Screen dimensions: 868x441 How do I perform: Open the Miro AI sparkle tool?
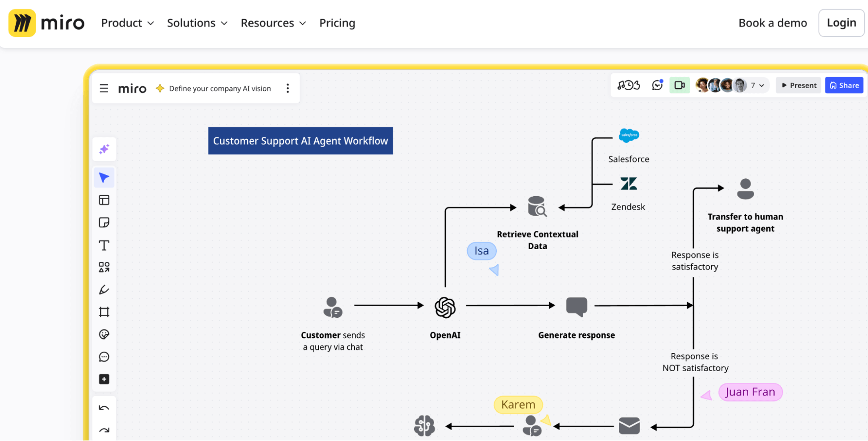pyautogui.click(x=104, y=149)
